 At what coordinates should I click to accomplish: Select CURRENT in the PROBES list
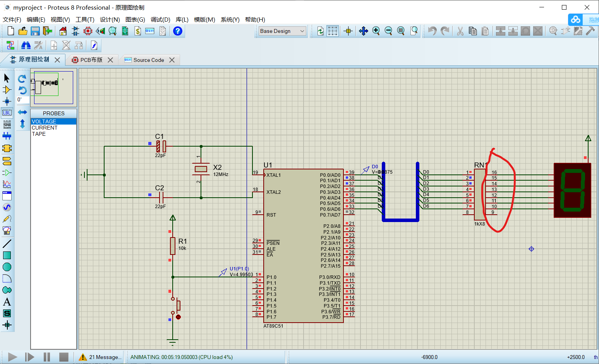pyautogui.click(x=45, y=128)
